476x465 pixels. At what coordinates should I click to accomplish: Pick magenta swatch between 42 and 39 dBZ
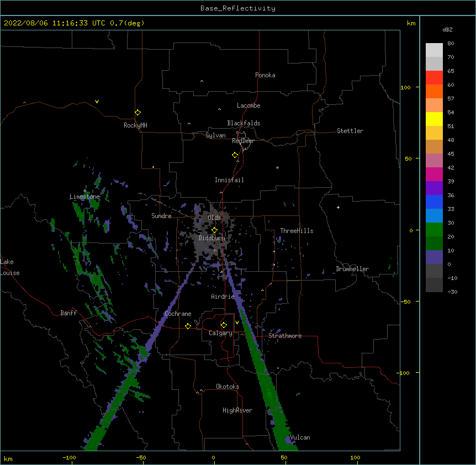click(x=434, y=174)
